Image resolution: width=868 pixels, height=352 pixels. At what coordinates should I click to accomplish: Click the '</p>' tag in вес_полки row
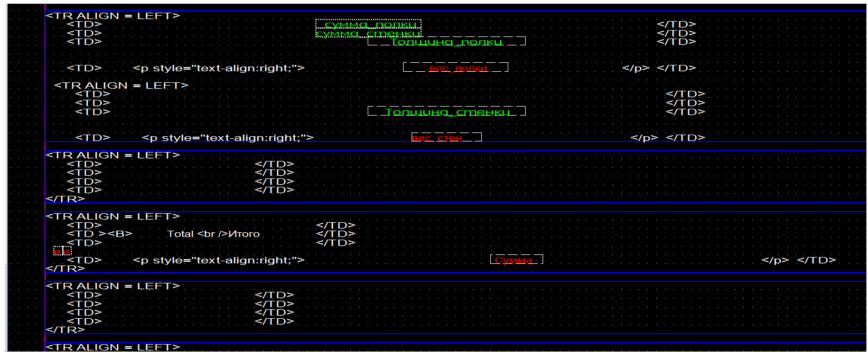(636, 68)
